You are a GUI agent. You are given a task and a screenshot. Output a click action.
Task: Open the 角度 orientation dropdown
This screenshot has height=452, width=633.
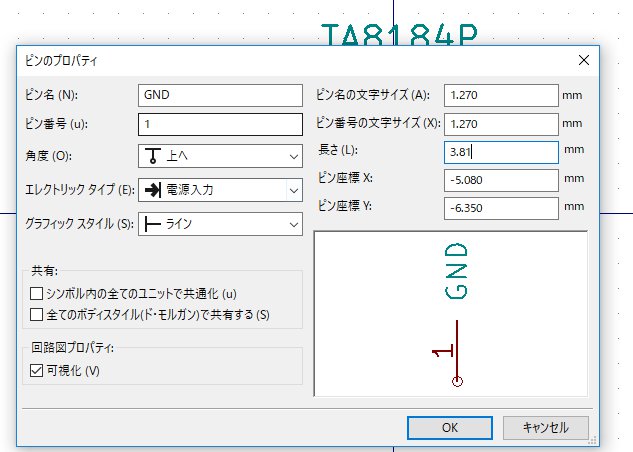(x=220, y=156)
